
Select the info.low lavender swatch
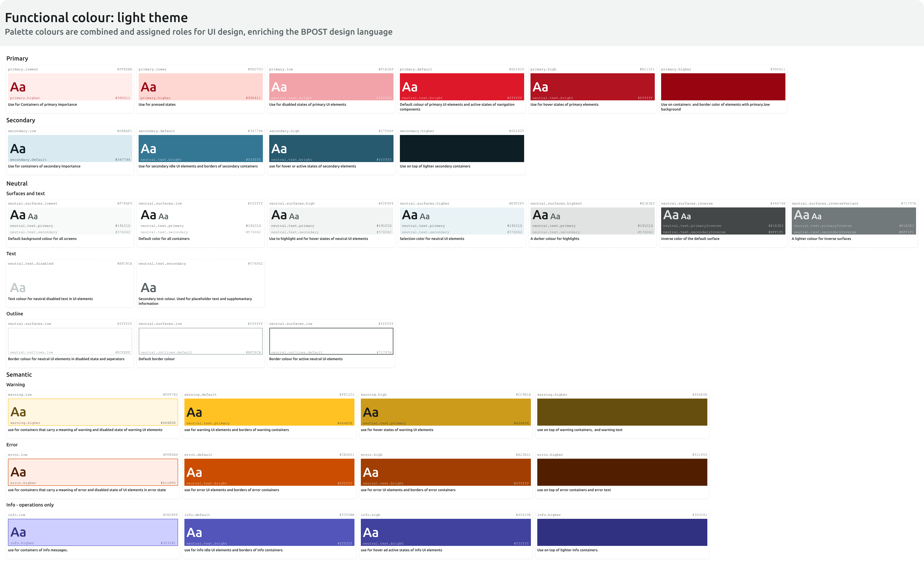[x=93, y=532]
